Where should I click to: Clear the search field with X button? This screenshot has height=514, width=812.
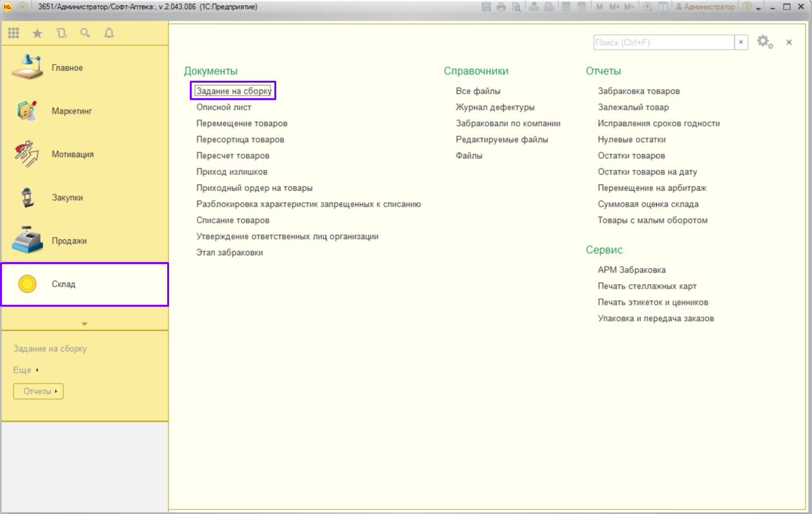click(x=742, y=42)
